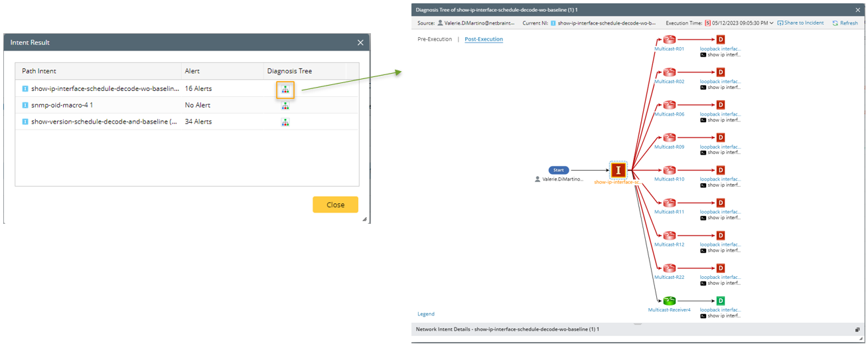Click the 16 Alerts cell
The image size is (868, 350).
[x=198, y=88]
